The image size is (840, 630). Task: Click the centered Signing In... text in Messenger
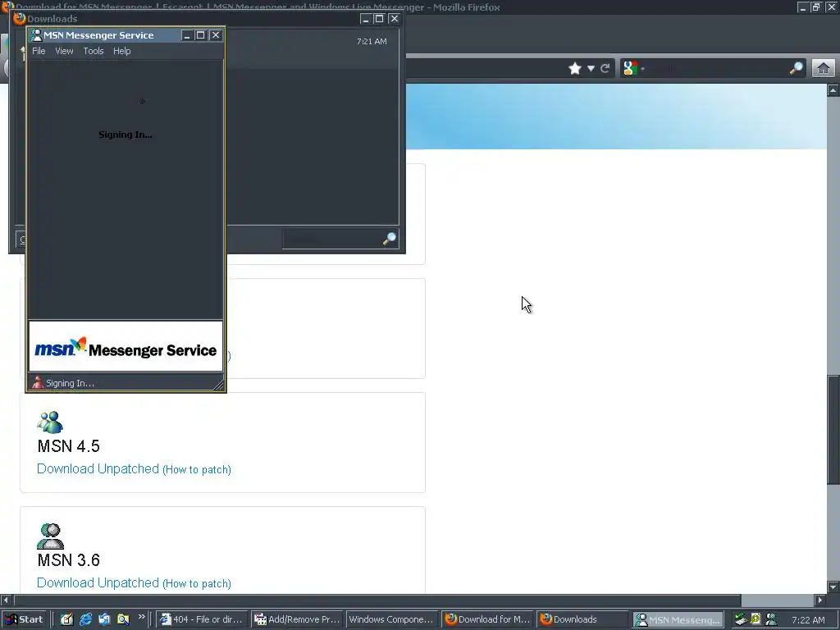(x=126, y=135)
